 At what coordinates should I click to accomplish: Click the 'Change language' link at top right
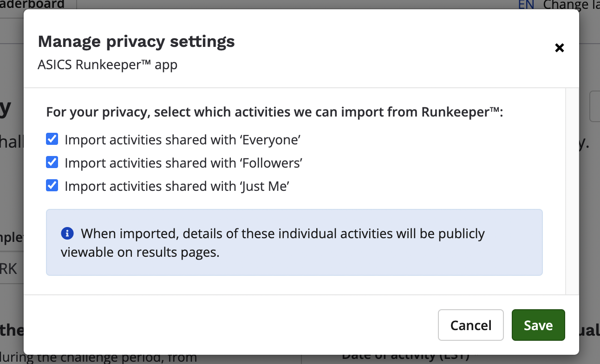click(571, 5)
